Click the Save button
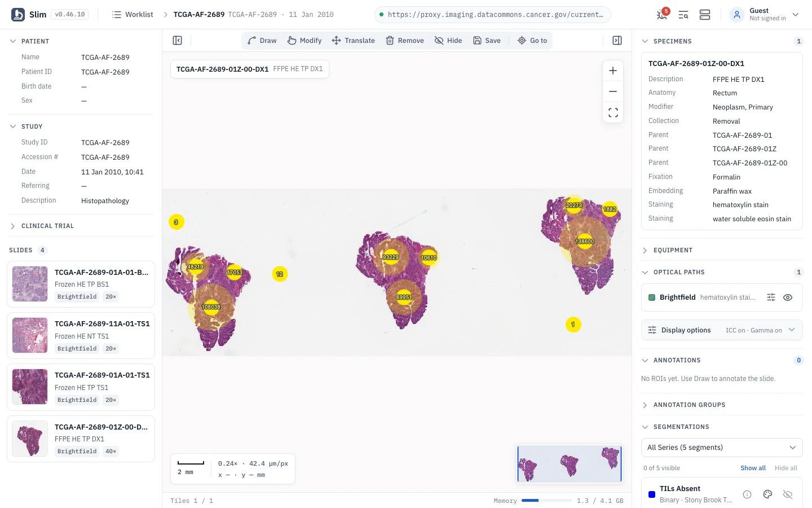This screenshot has height=508, width=812. (487, 41)
